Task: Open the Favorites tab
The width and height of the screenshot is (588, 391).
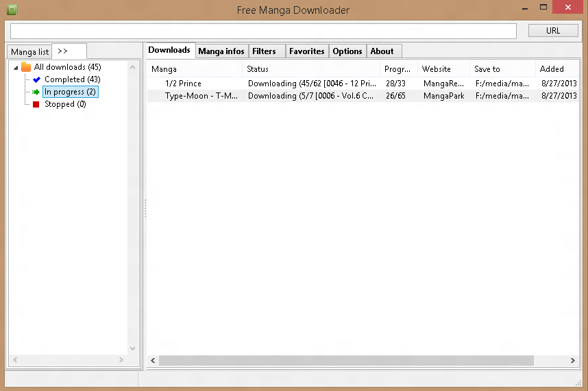Action: [307, 51]
